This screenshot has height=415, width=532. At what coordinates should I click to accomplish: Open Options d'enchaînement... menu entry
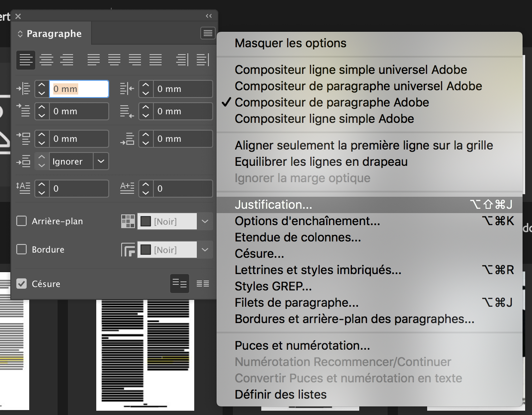pyautogui.click(x=307, y=221)
